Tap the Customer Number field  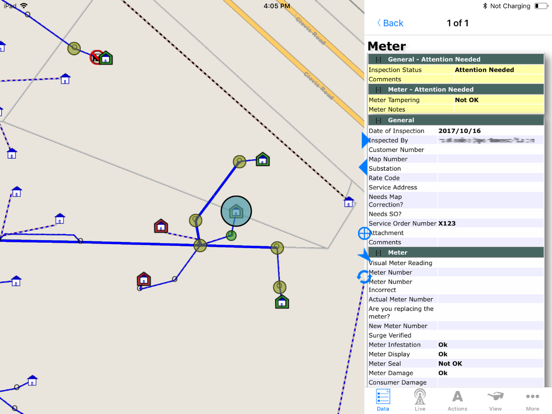pyautogui.click(x=456, y=150)
